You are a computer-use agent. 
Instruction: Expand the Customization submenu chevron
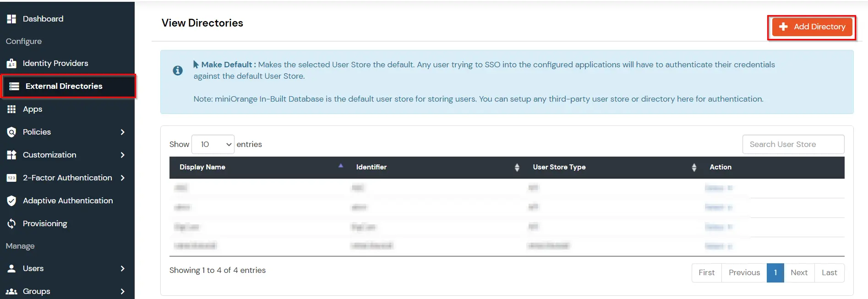click(x=122, y=155)
